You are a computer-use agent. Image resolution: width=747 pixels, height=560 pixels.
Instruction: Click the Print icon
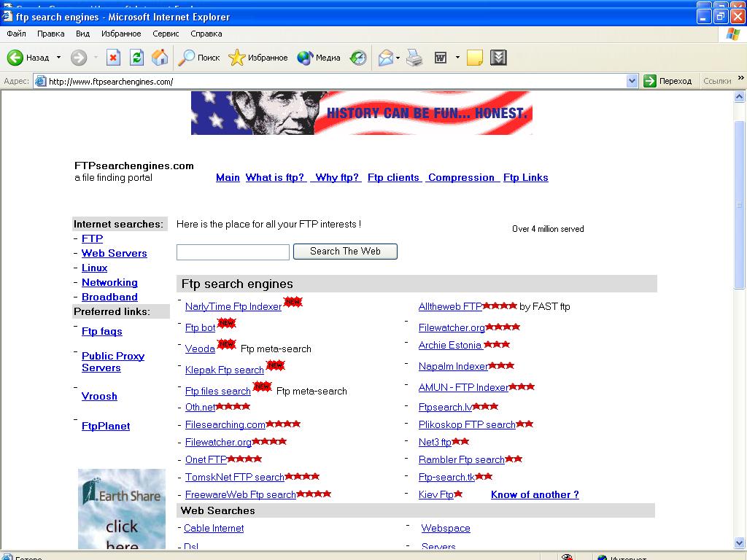(x=414, y=58)
